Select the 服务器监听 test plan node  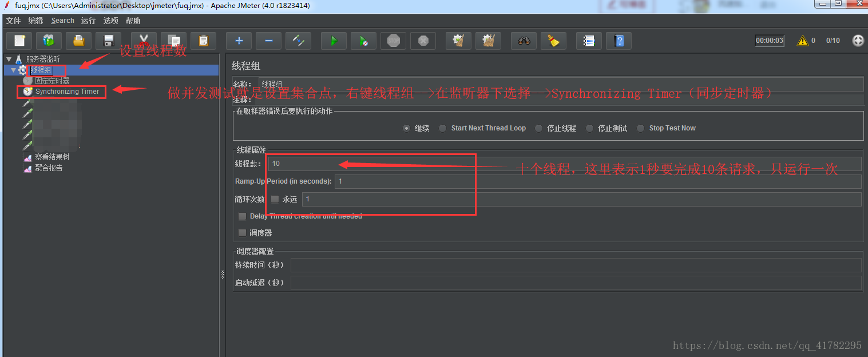click(42, 59)
